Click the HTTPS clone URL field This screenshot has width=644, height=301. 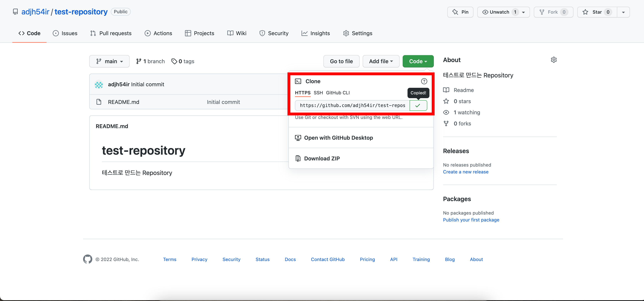point(352,105)
